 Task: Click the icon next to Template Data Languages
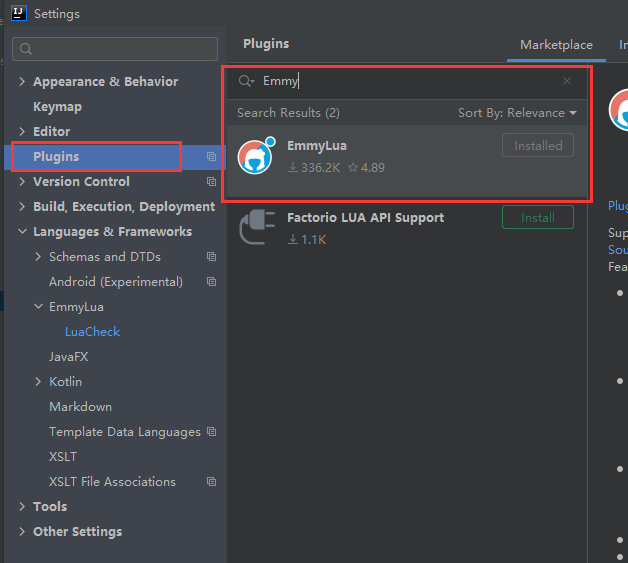point(211,432)
